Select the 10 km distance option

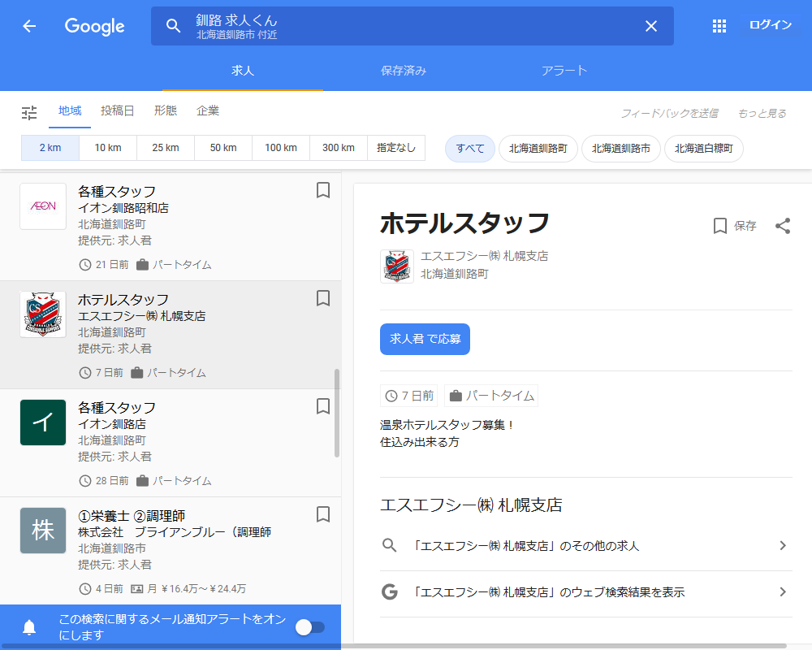(x=108, y=148)
